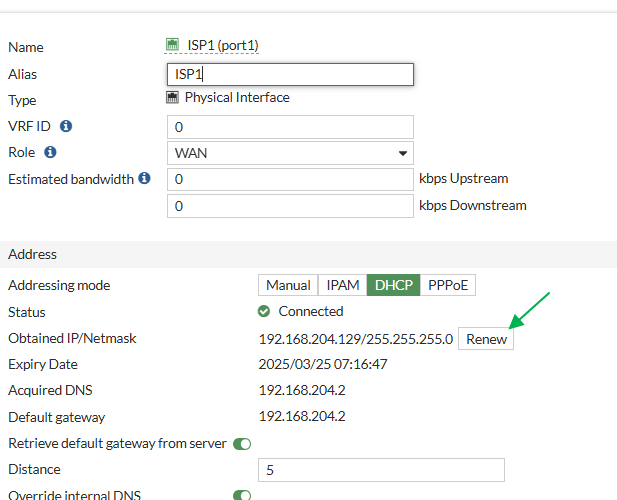Click the port icon beside ISP1 (port1)

tap(172, 45)
